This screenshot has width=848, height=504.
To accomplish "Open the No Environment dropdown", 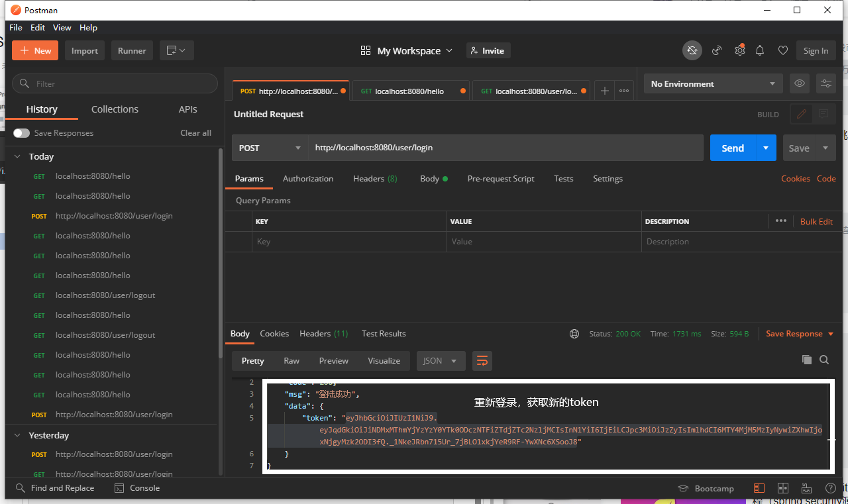I will [713, 83].
